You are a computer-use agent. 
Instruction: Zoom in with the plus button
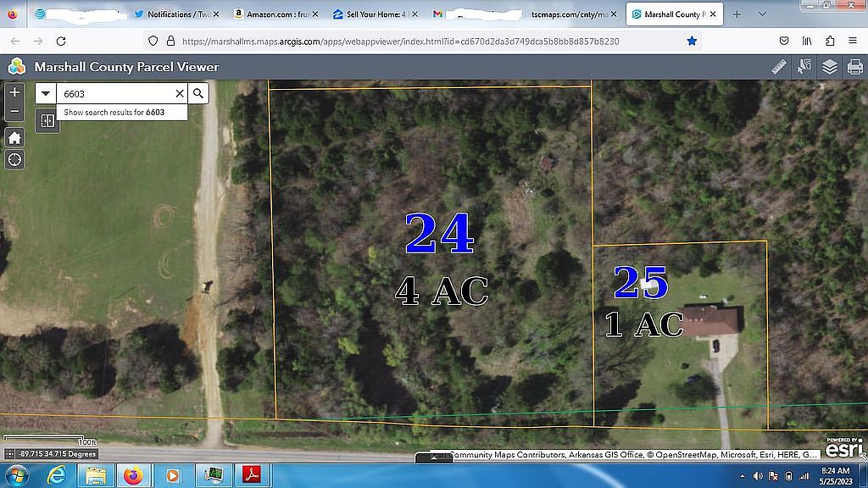coord(14,91)
